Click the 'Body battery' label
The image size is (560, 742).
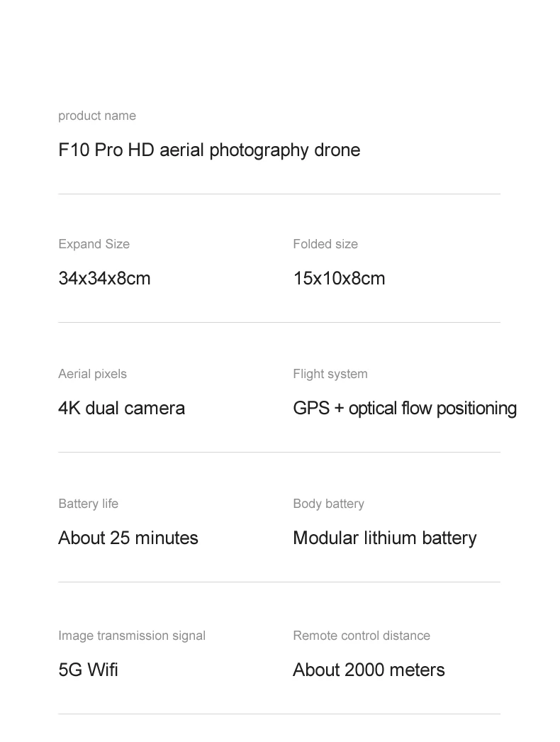(328, 504)
